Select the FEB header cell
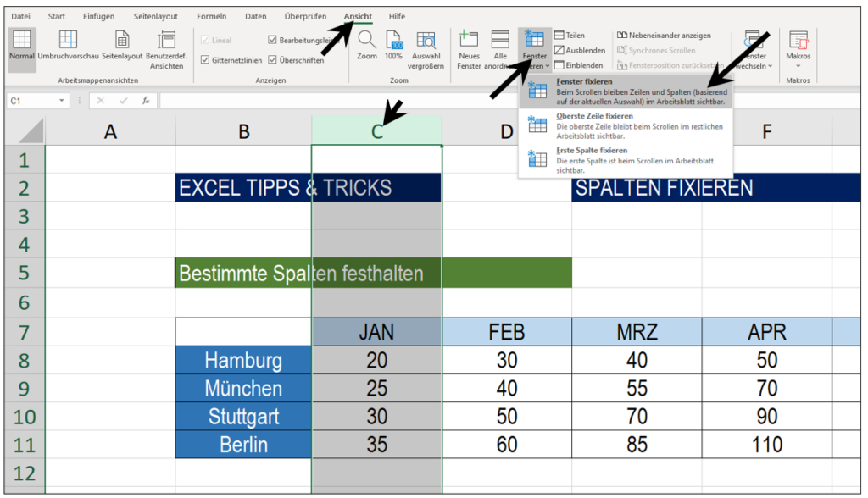The width and height of the screenshot is (868, 498). pos(507,332)
